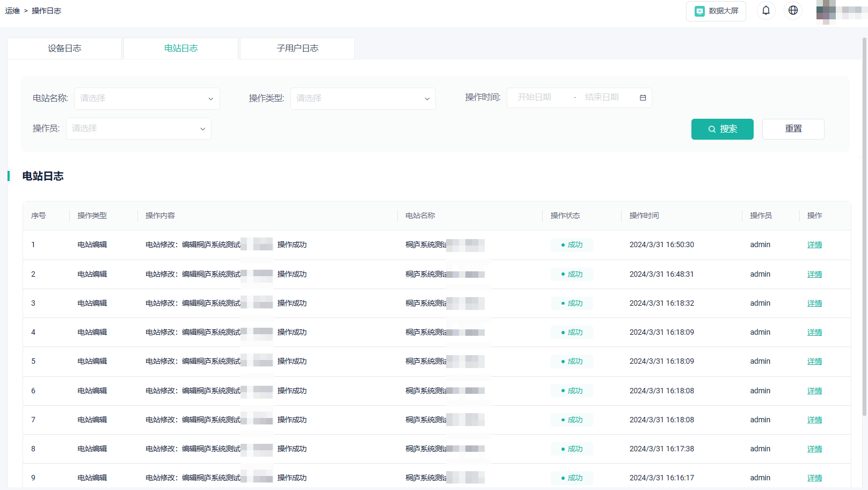The width and height of the screenshot is (868, 490).
Task: Click the 重置 reset button
Action: pos(793,129)
